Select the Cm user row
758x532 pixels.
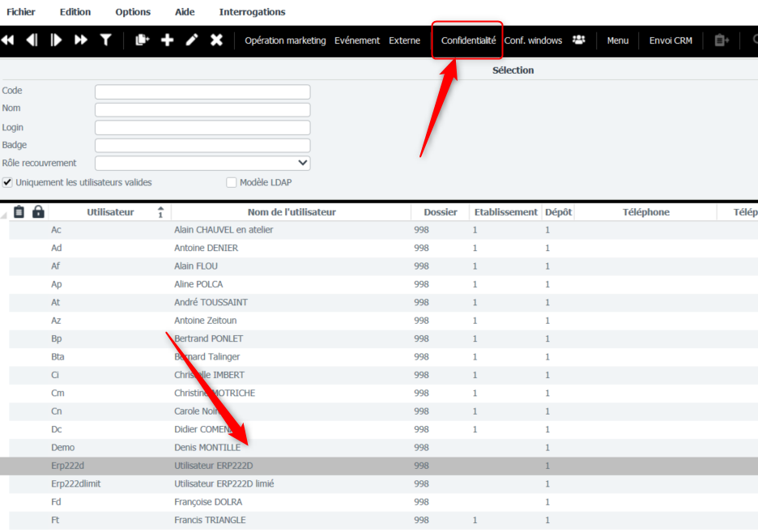383,393
